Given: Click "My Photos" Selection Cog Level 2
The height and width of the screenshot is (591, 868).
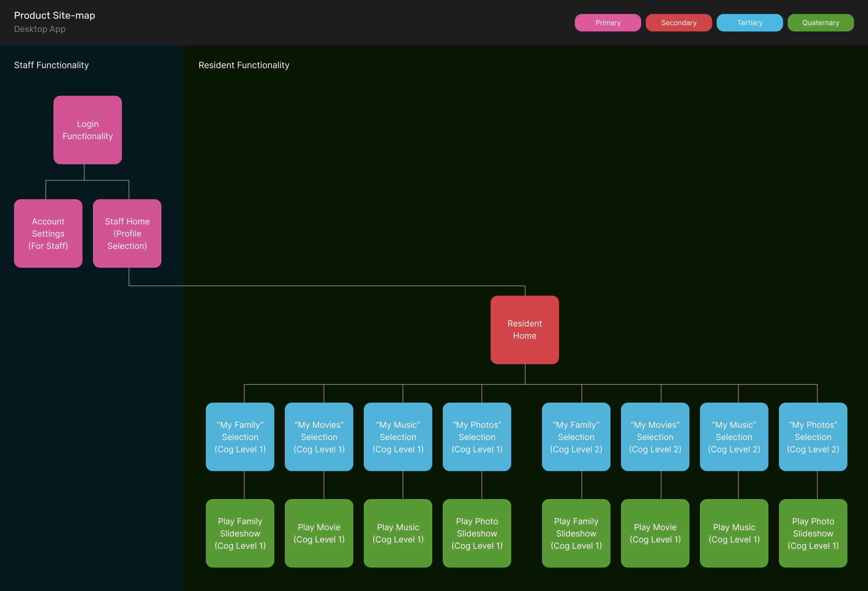Looking at the screenshot, I should [x=813, y=437].
